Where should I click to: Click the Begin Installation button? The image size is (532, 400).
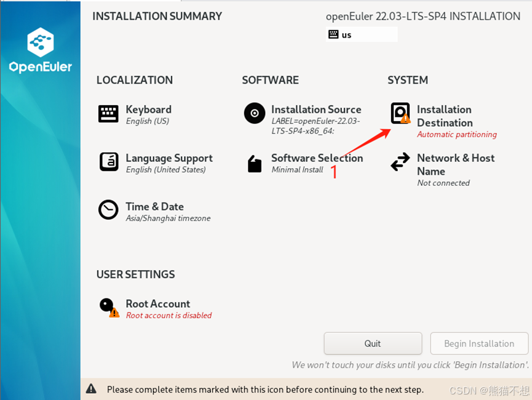(x=479, y=343)
